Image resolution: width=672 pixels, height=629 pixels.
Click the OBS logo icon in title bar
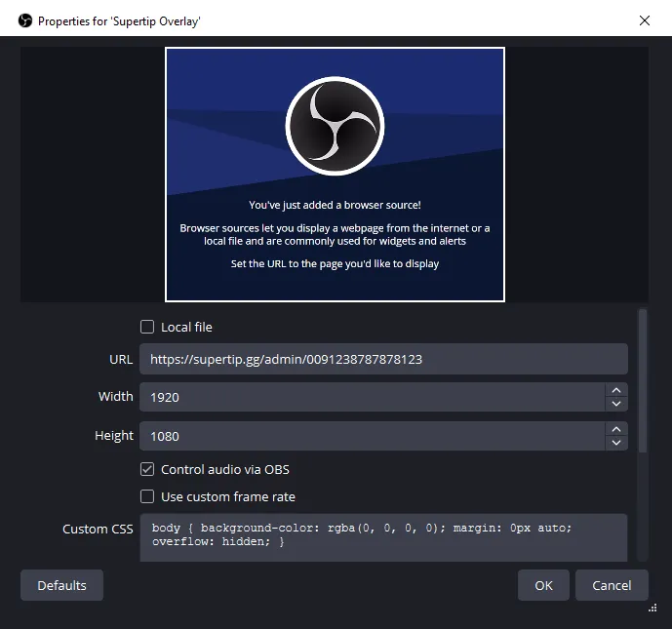point(25,20)
